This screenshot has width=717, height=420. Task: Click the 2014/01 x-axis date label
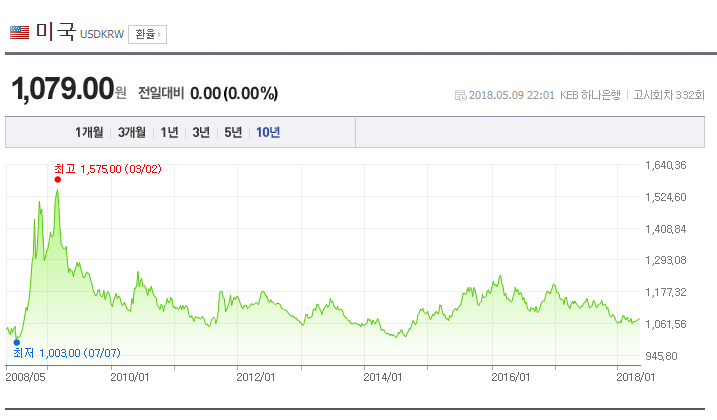383,377
